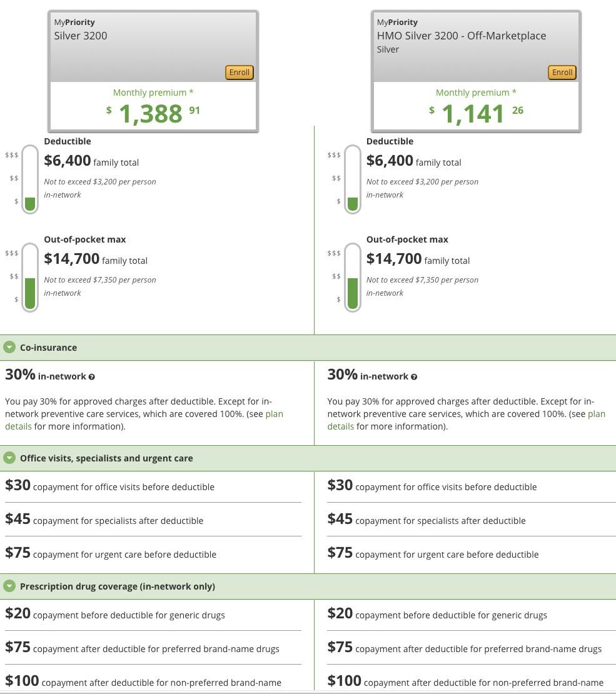Image resolution: width=616 pixels, height=694 pixels.
Task: Click left plan's deductible gauge meter
Action: [x=30, y=179]
